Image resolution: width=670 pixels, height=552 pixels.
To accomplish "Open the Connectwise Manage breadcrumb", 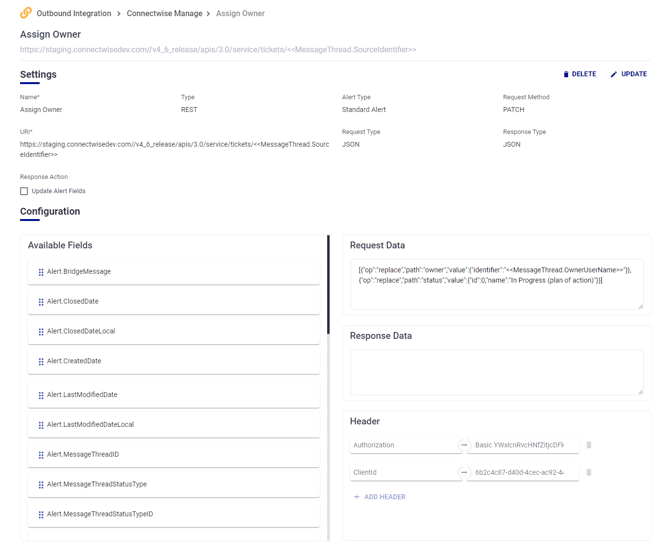I will [x=165, y=14].
